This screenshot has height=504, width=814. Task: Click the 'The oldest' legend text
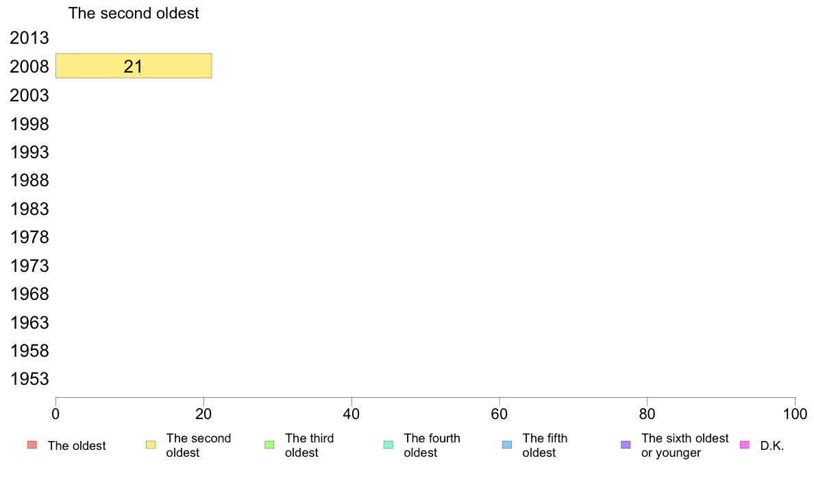(x=77, y=446)
